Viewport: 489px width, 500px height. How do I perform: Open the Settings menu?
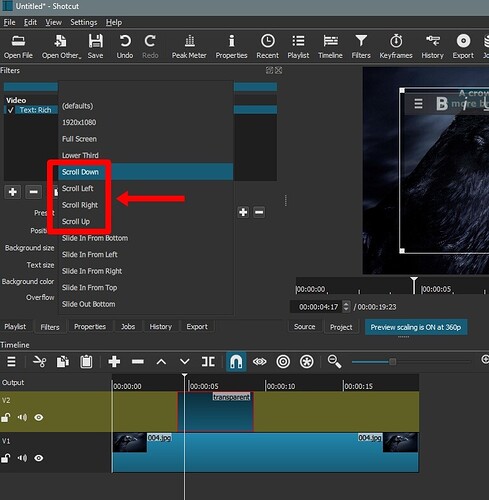point(83,22)
